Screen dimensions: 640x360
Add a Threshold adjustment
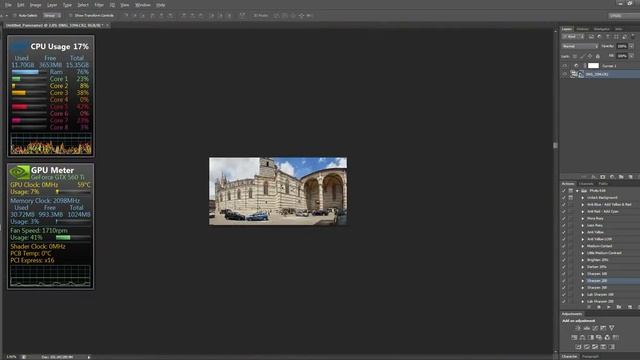pos(595,347)
